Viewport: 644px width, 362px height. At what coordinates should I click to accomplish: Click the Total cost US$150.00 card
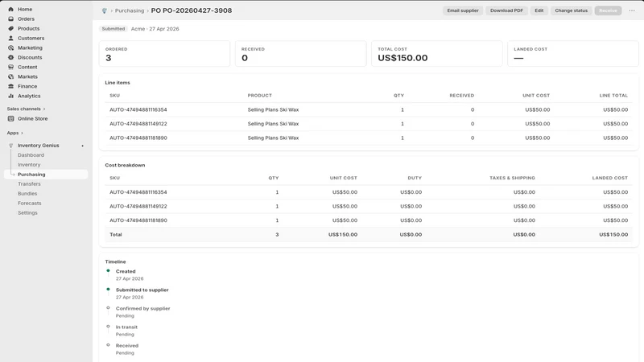pyautogui.click(x=437, y=53)
